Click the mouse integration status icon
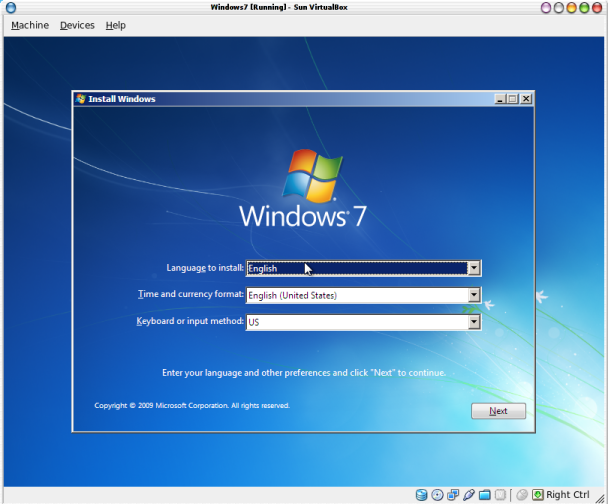Screen dimensions: 608x504 pyautogui.click(x=522, y=495)
